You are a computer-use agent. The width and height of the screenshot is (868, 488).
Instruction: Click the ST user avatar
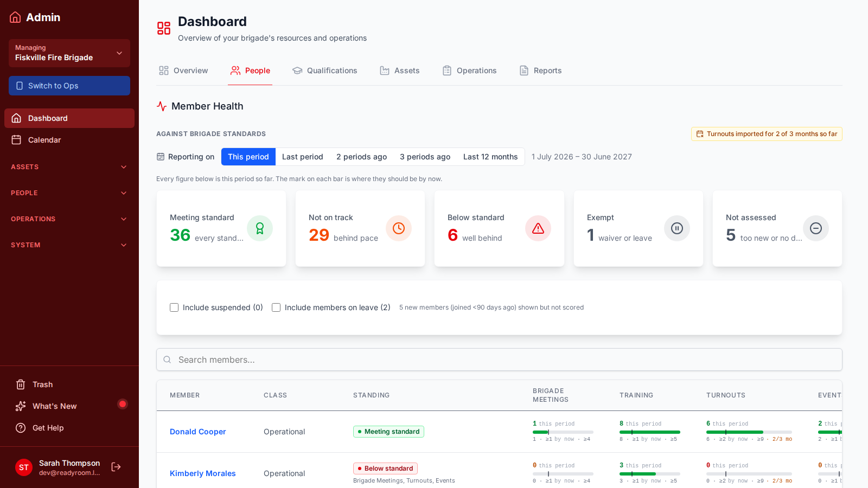point(24,467)
